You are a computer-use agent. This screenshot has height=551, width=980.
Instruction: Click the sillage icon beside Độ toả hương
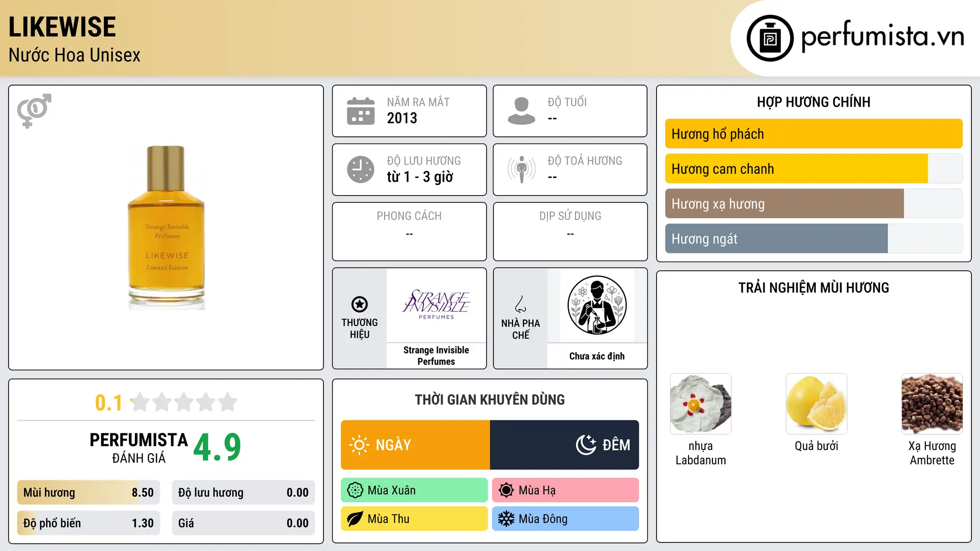click(x=522, y=169)
